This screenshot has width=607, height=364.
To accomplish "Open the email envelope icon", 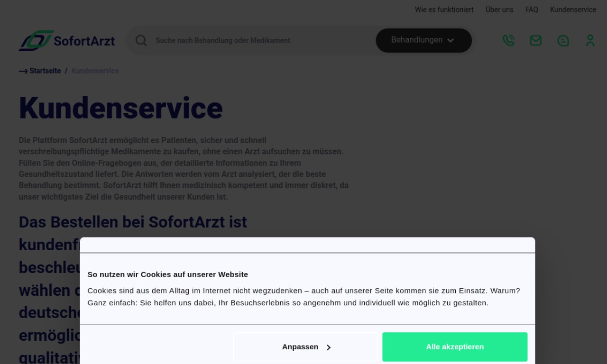I will pos(536,41).
